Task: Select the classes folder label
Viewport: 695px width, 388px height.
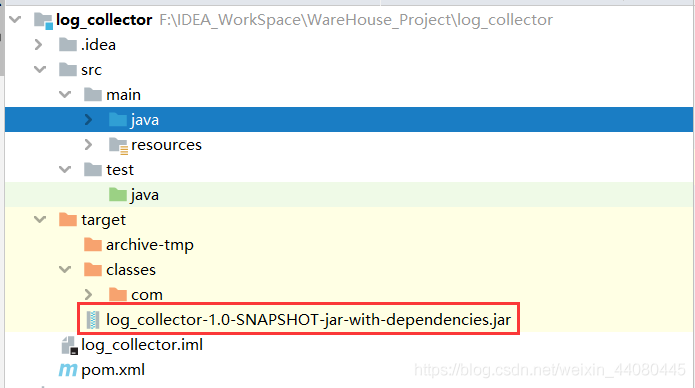Action: 131,270
